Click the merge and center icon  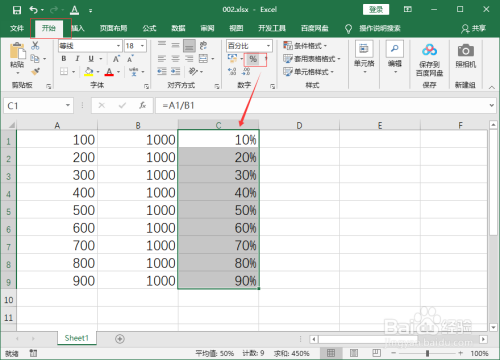click(x=203, y=59)
